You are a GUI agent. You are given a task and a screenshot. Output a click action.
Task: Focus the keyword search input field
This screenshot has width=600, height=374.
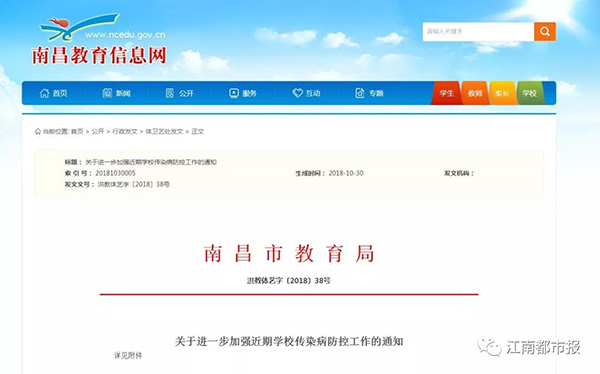[x=478, y=31]
